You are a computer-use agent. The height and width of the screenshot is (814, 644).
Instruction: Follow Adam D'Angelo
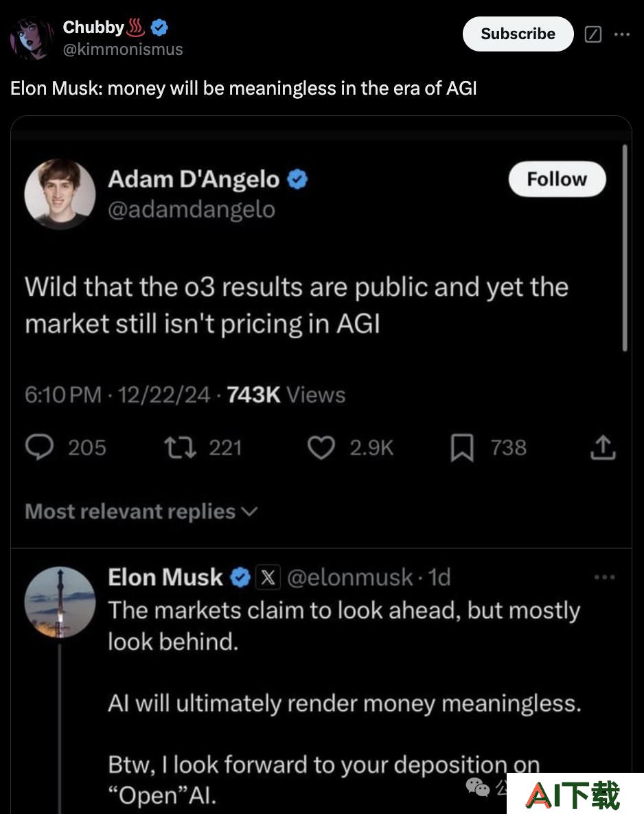pyautogui.click(x=557, y=179)
